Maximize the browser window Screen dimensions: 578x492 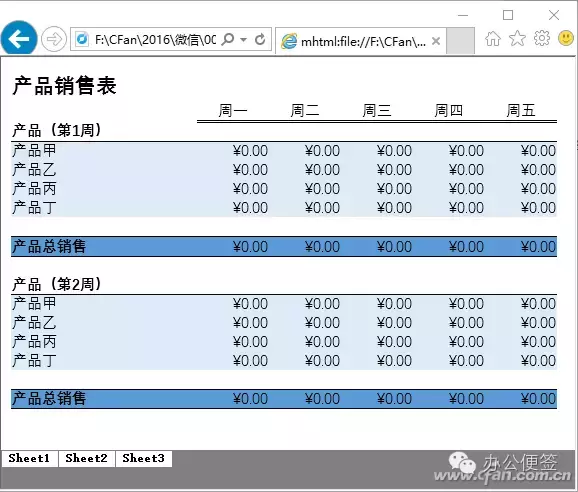point(508,15)
